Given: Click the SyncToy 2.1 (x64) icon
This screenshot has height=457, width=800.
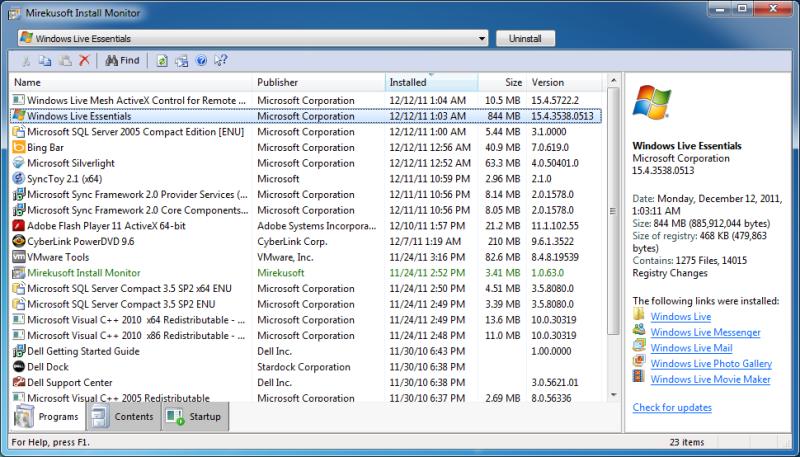Looking at the screenshot, I should tap(19, 179).
